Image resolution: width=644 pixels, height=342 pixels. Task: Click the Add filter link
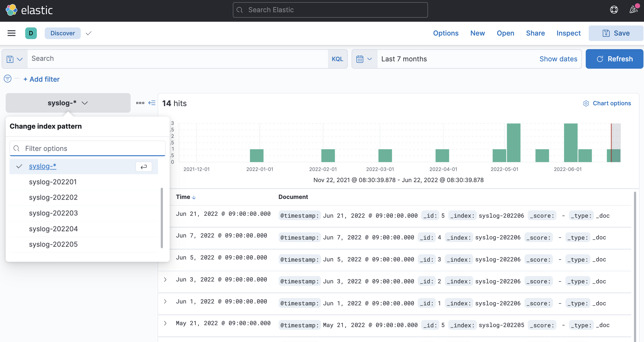click(x=41, y=79)
